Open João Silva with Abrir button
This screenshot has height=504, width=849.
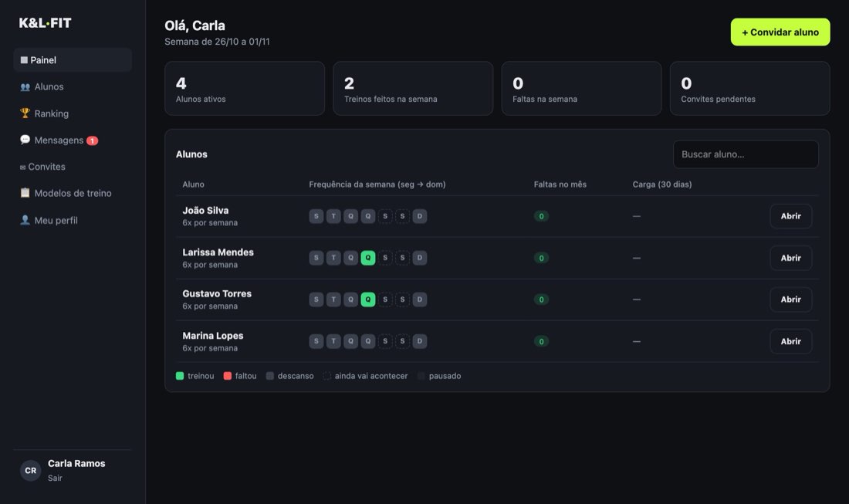click(x=790, y=216)
